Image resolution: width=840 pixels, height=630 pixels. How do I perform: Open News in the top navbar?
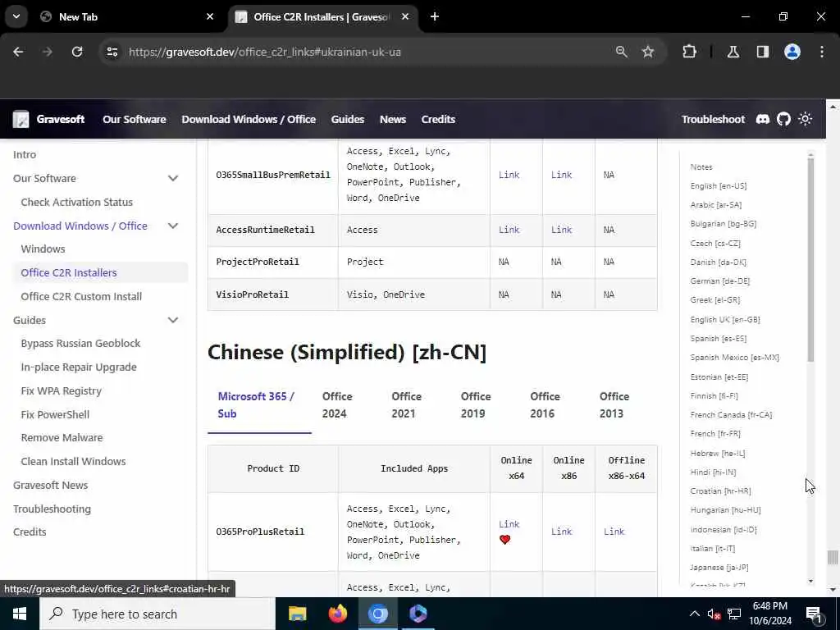pos(393,119)
